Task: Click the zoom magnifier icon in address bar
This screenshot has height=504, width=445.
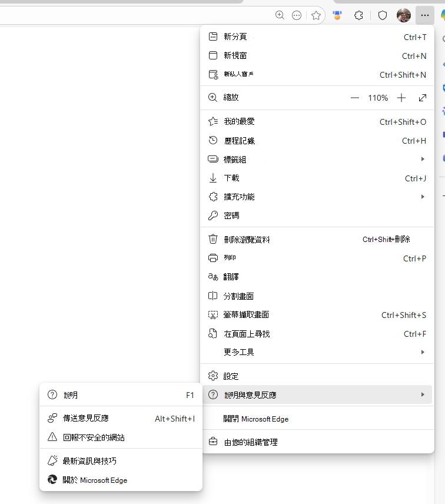Action: click(280, 15)
